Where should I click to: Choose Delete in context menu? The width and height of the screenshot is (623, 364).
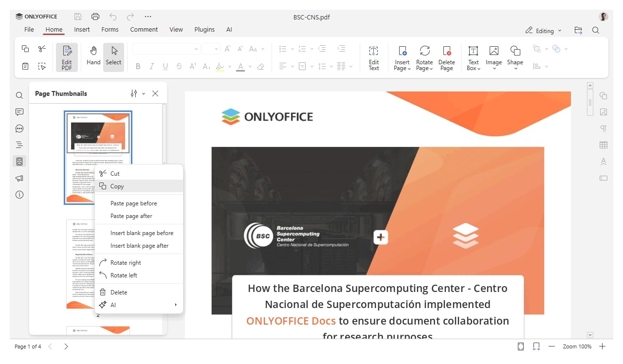[139, 292]
